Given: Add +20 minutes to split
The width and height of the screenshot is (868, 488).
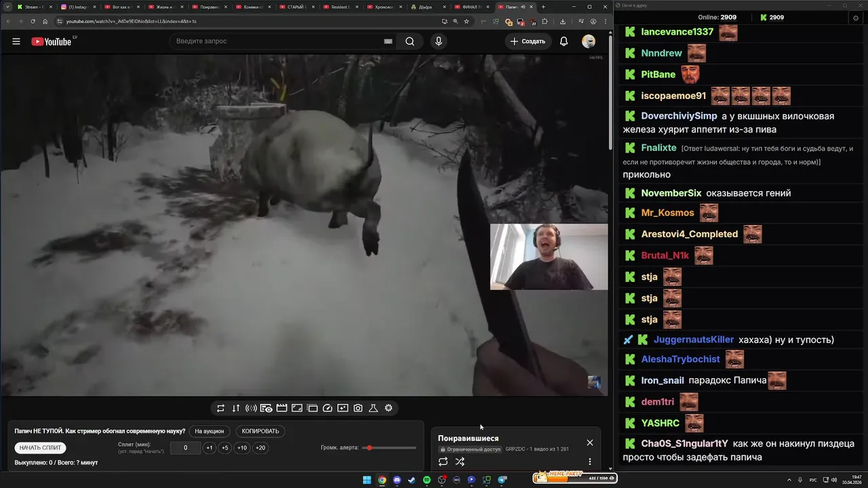Looking at the screenshot, I should pyautogui.click(x=260, y=448).
